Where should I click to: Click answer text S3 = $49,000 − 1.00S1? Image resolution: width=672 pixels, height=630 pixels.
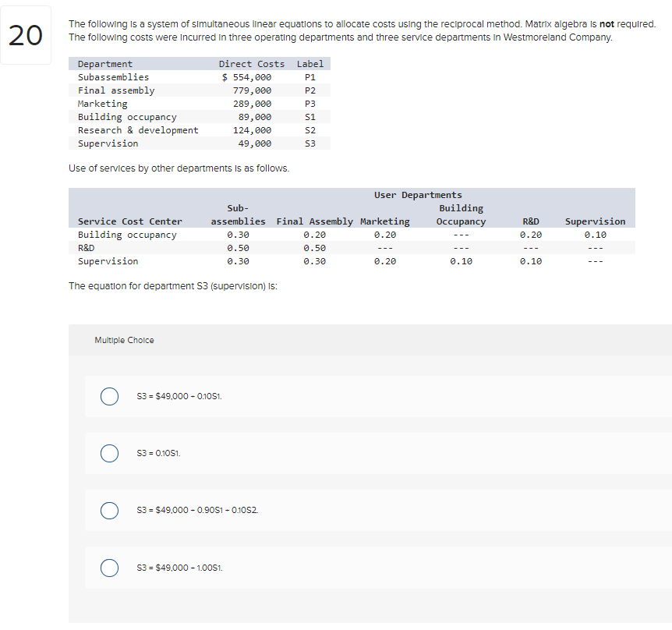(x=179, y=568)
